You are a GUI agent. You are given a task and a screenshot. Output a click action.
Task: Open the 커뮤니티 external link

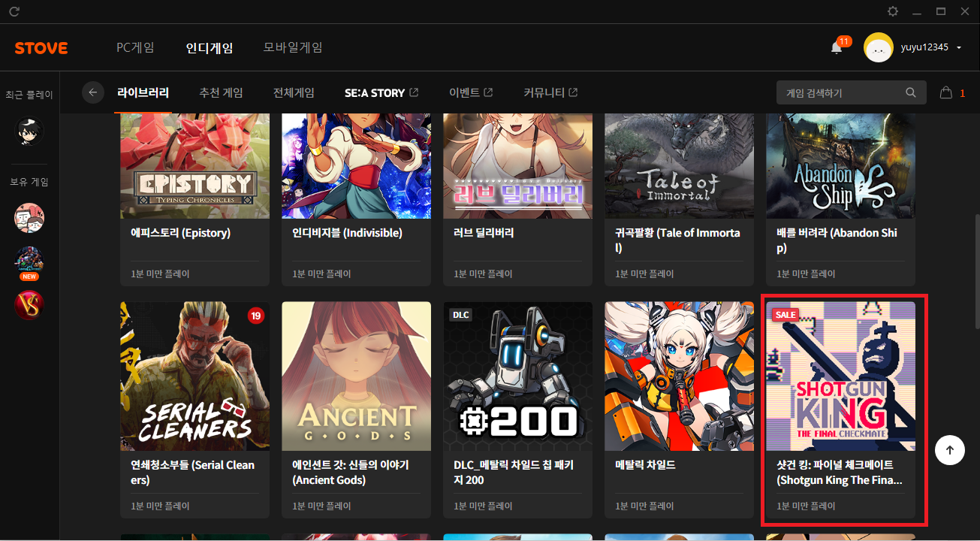tap(550, 93)
